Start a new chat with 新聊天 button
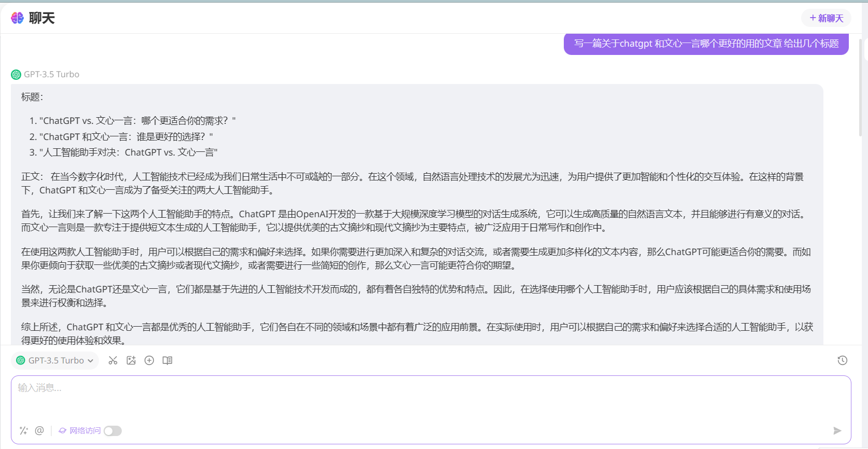 tap(827, 18)
